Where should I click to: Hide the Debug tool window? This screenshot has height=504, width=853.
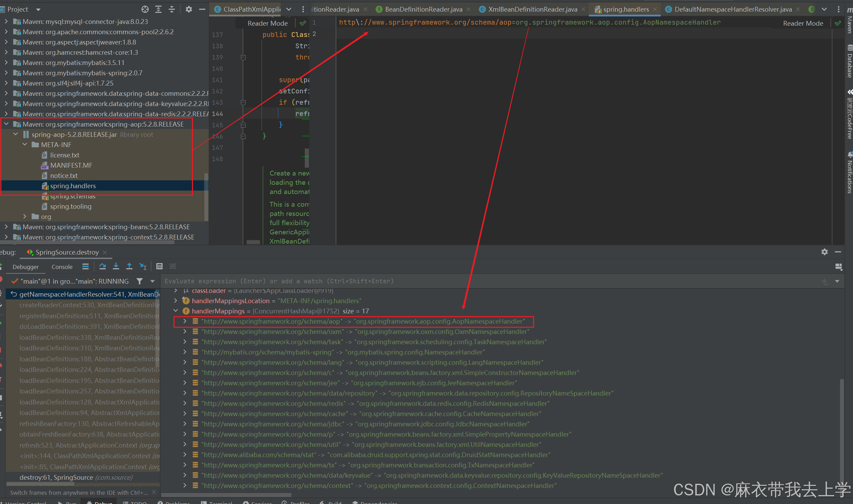(838, 252)
